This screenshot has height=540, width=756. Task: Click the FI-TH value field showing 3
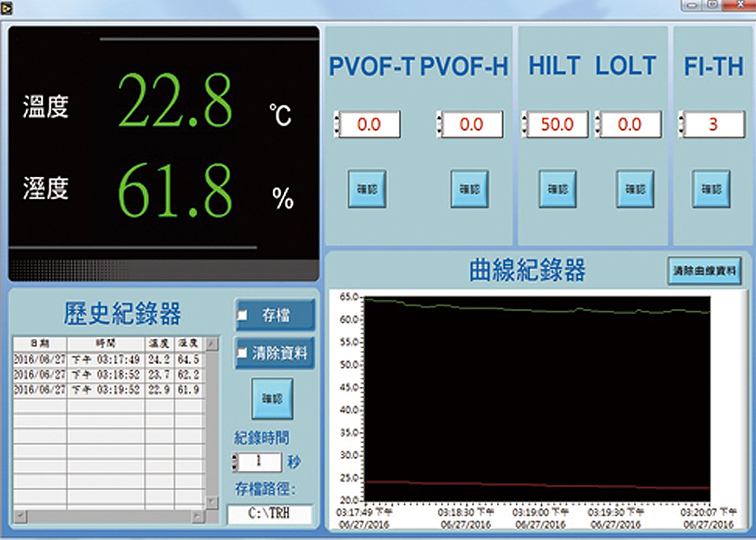coord(714,125)
